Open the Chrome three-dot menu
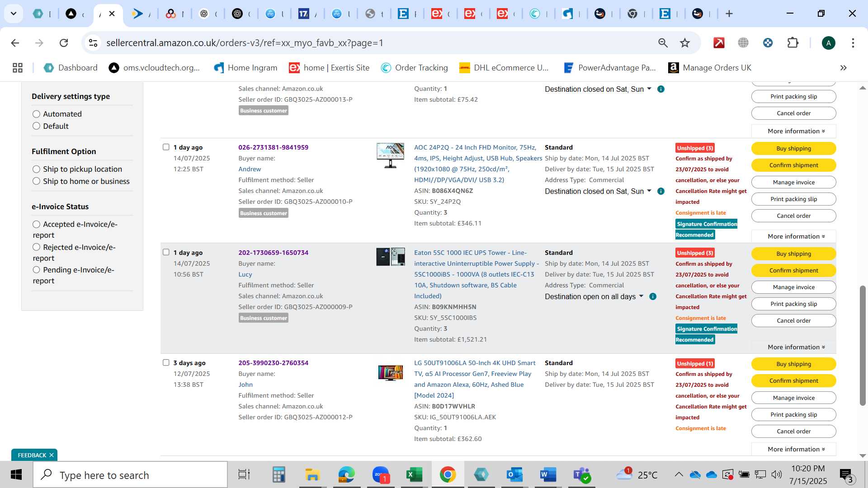868x488 pixels. 853,43
